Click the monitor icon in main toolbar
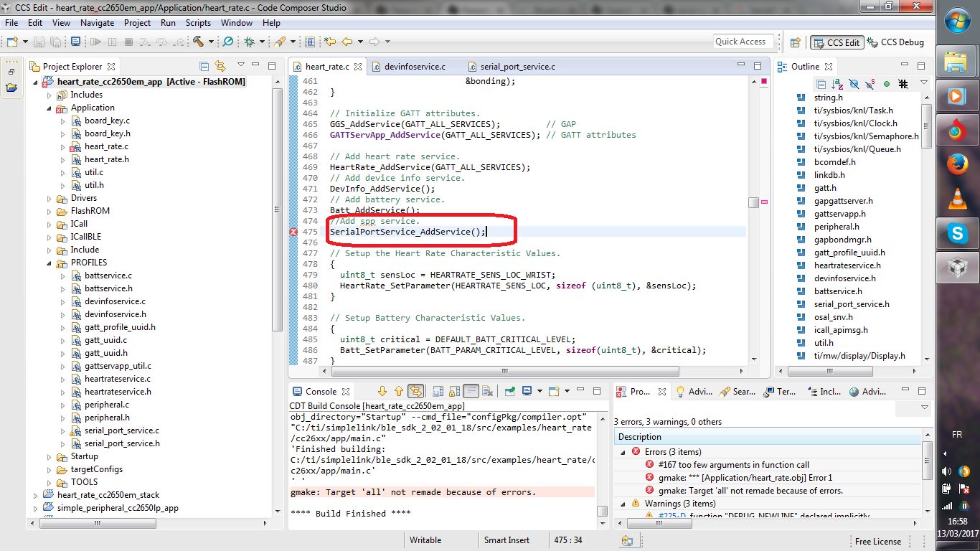The image size is (980, 551). [x=75, y=42]
